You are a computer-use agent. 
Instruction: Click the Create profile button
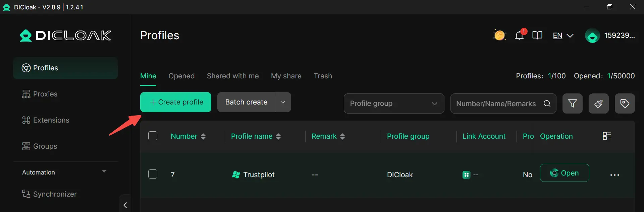pyautogui.click(x=176, y=102)
